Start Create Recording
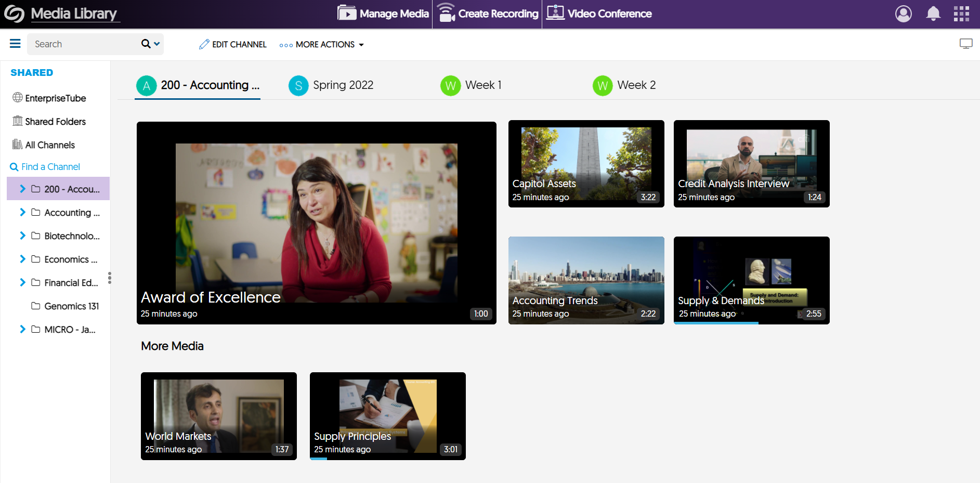 click(488, 14)
